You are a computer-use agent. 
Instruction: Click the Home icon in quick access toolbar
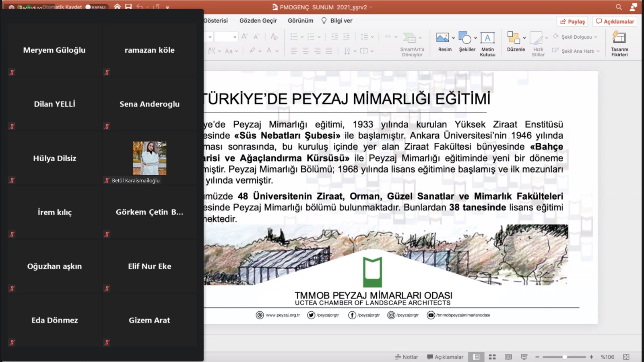click(117, 7)
